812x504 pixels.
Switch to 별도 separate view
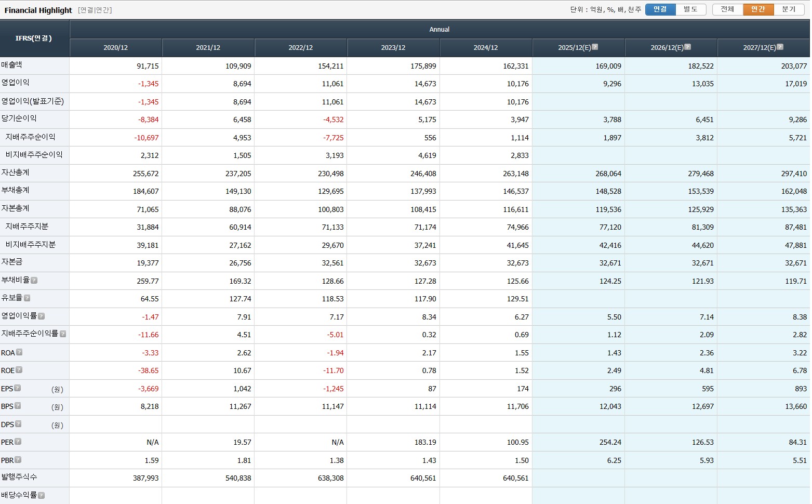pyautogui.click(x=691, y=9)
